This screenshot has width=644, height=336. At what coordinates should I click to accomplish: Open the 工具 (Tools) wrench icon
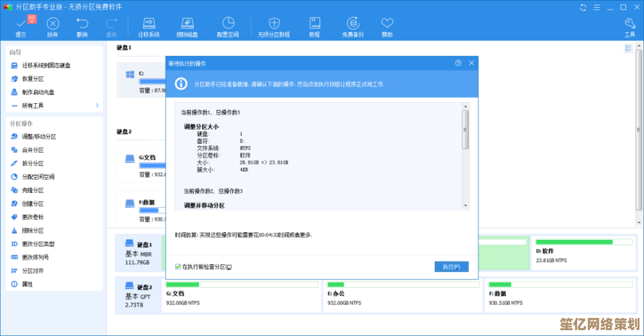[630, 24]
